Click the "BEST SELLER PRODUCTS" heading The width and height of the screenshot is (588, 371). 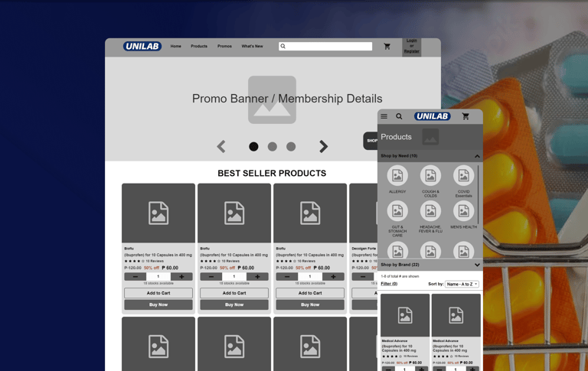pos(272,173)
